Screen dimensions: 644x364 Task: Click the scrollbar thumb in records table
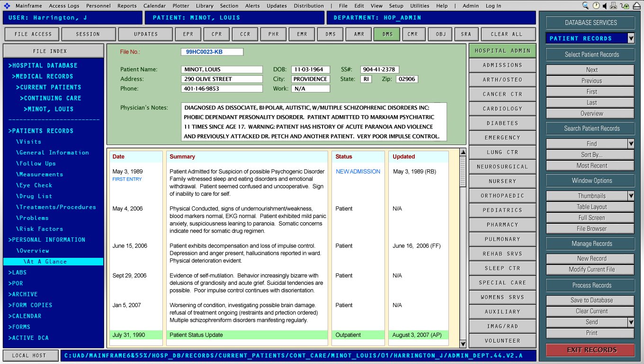coord(463,171)
